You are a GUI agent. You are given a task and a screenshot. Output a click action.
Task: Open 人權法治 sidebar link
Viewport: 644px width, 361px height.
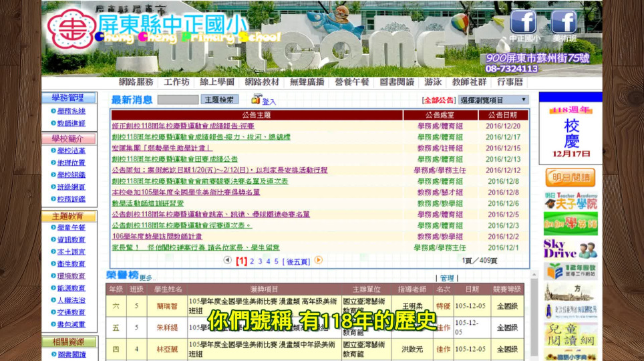point(71,300)
